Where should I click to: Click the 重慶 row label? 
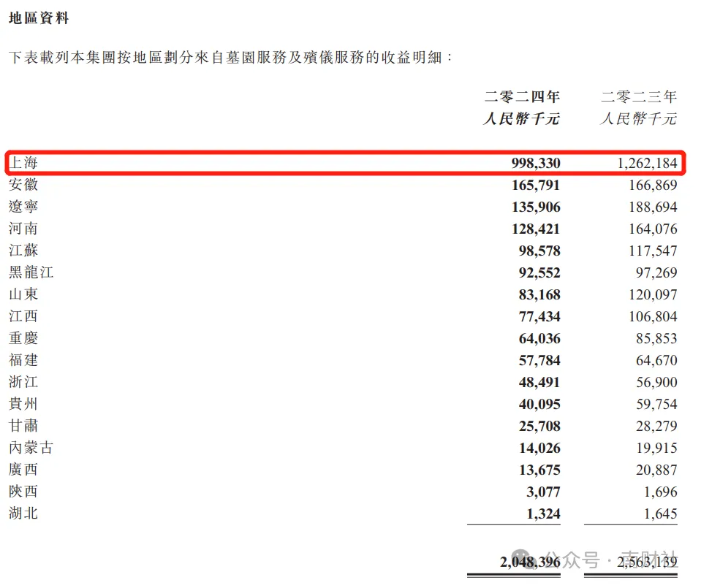(25, 338)
